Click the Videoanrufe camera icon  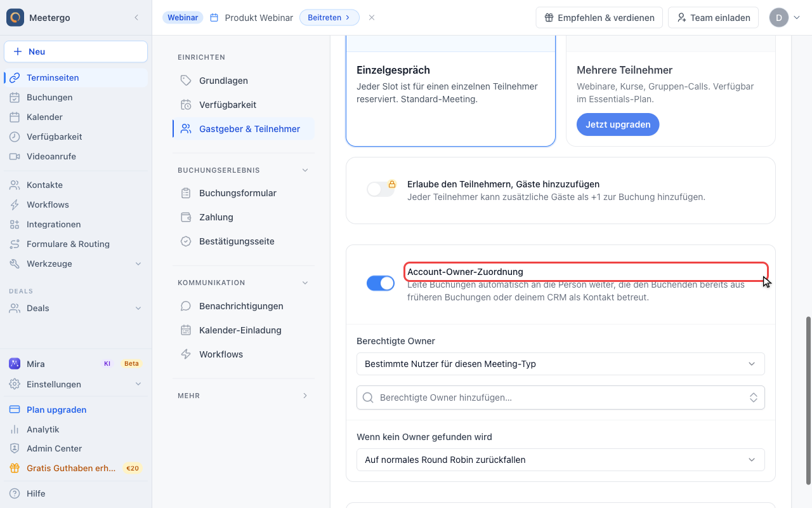pos(15,156)
